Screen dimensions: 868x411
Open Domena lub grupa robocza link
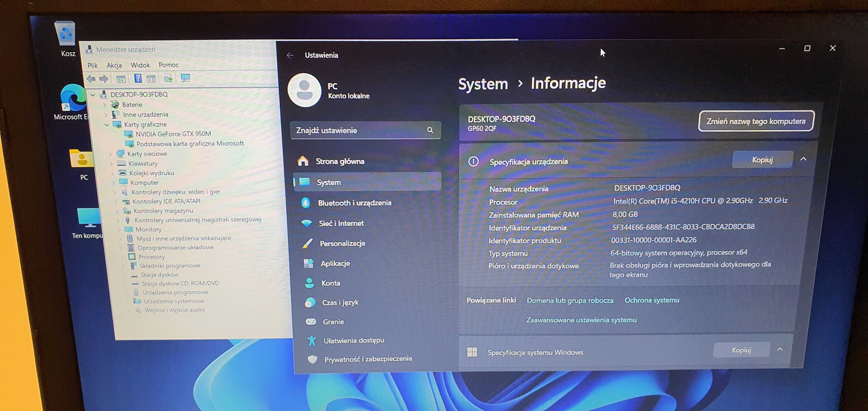point(570,300)
